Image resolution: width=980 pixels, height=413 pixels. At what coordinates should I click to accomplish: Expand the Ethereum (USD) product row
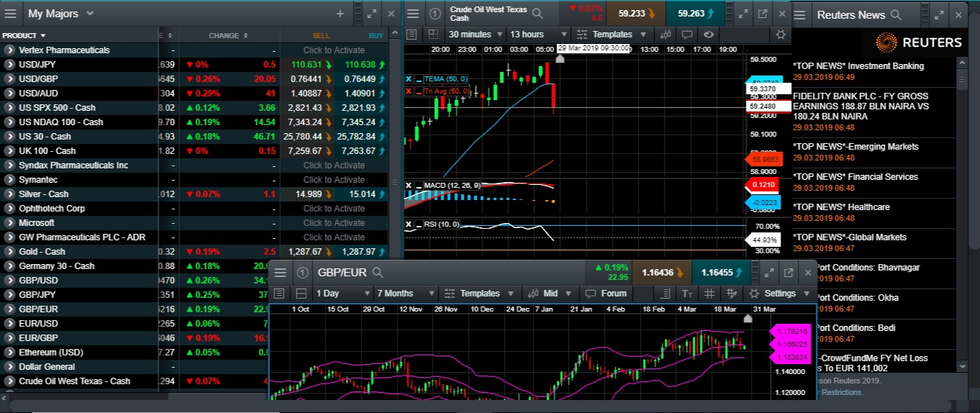coord(9,353)
